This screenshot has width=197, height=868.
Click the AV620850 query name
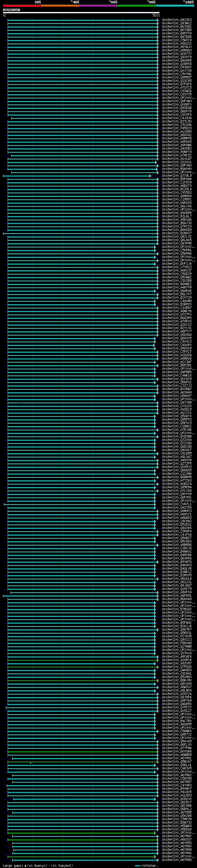pos(11,10)
